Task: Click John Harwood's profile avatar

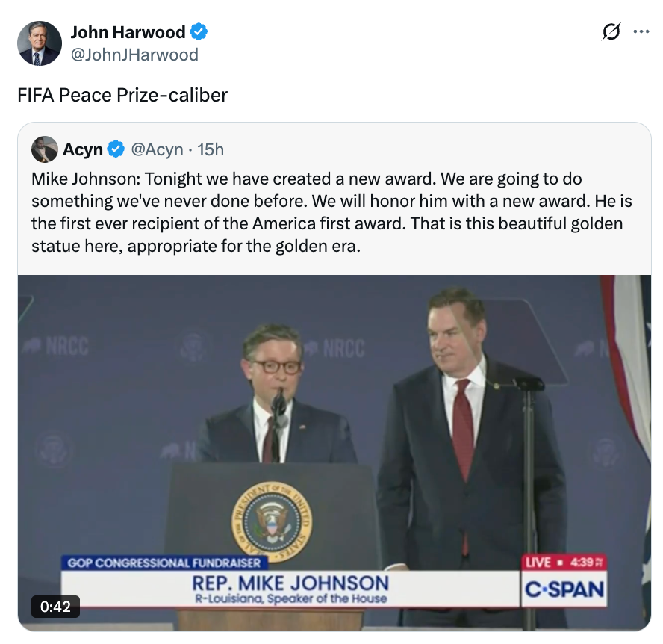Action: pyautogui.click(x=39, y=43)
